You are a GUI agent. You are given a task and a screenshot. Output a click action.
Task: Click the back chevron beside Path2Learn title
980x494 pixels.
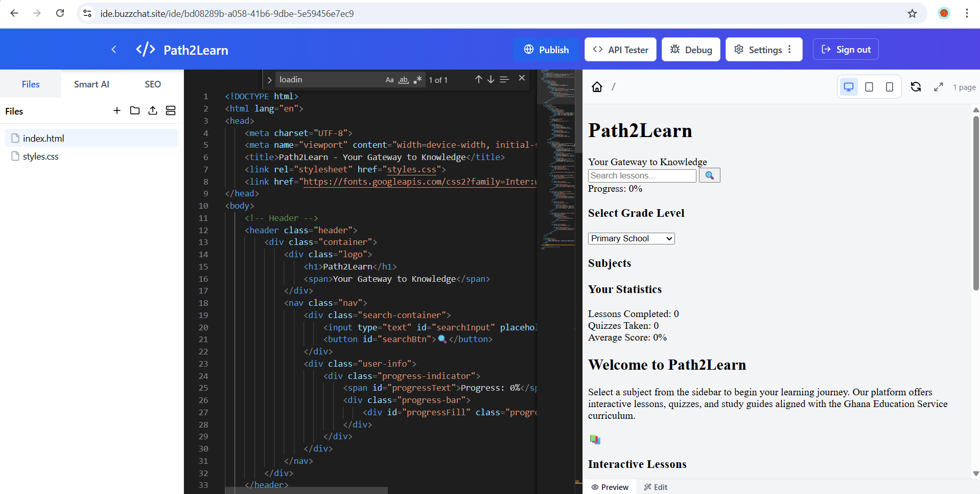pos(113,50)
